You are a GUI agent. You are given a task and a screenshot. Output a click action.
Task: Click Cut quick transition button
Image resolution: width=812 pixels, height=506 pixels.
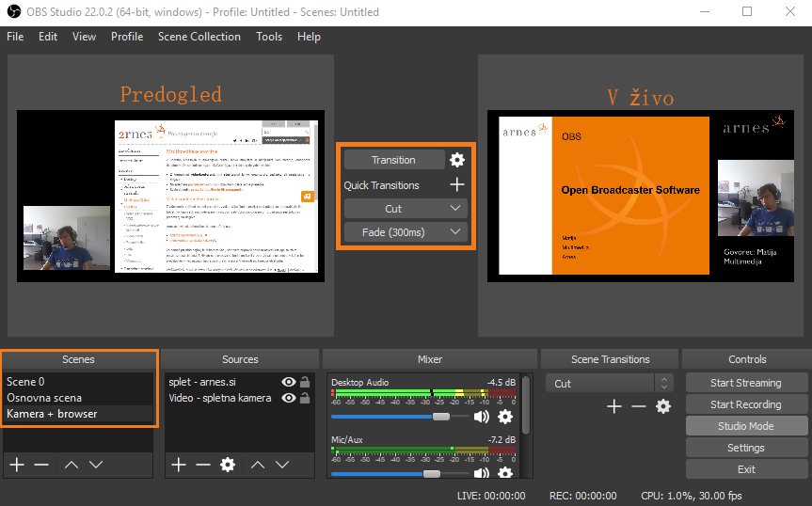click(x=406, y=209)
